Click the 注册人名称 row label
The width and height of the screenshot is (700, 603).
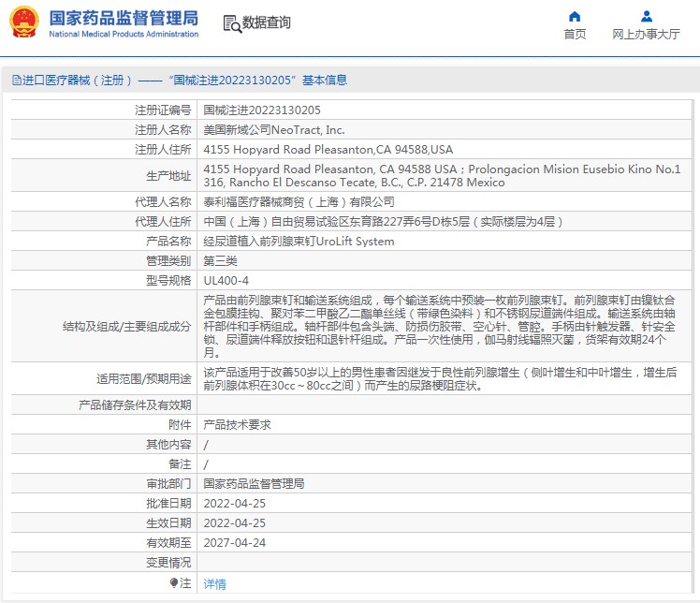coord(163,130)
